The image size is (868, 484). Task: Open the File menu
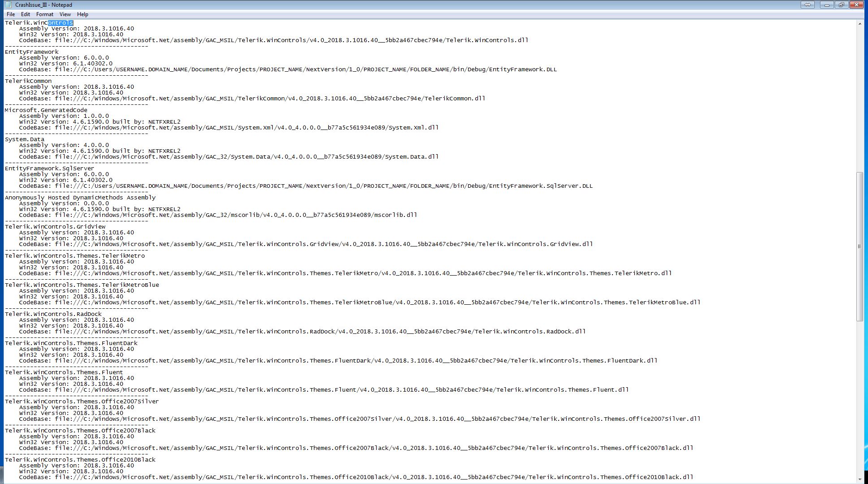(x=11, y=14)
